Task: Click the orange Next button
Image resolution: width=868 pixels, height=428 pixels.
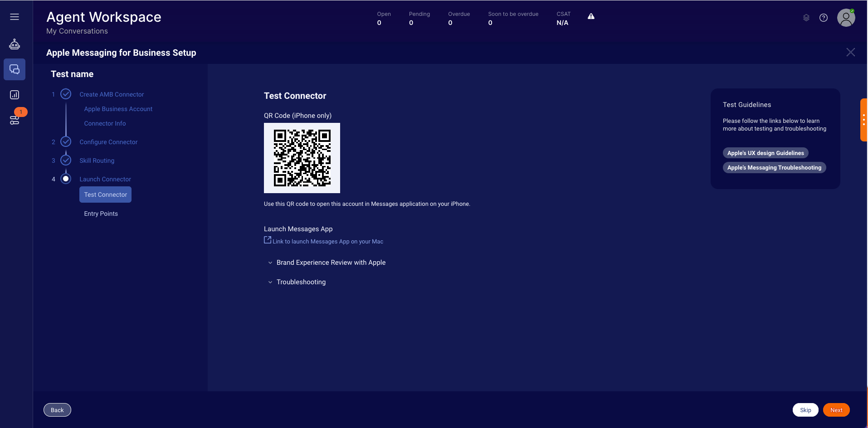Action: pyautogui.click(x=836, y=410)
